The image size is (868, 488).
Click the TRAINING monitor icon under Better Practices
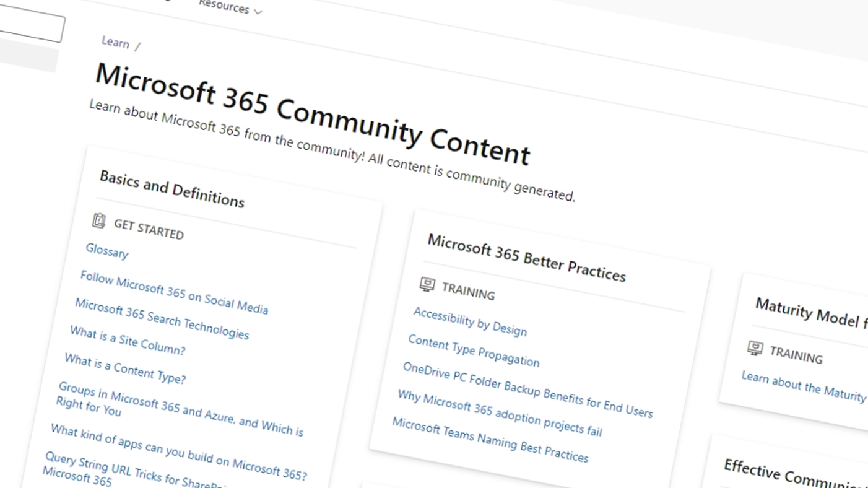[427, 285]
